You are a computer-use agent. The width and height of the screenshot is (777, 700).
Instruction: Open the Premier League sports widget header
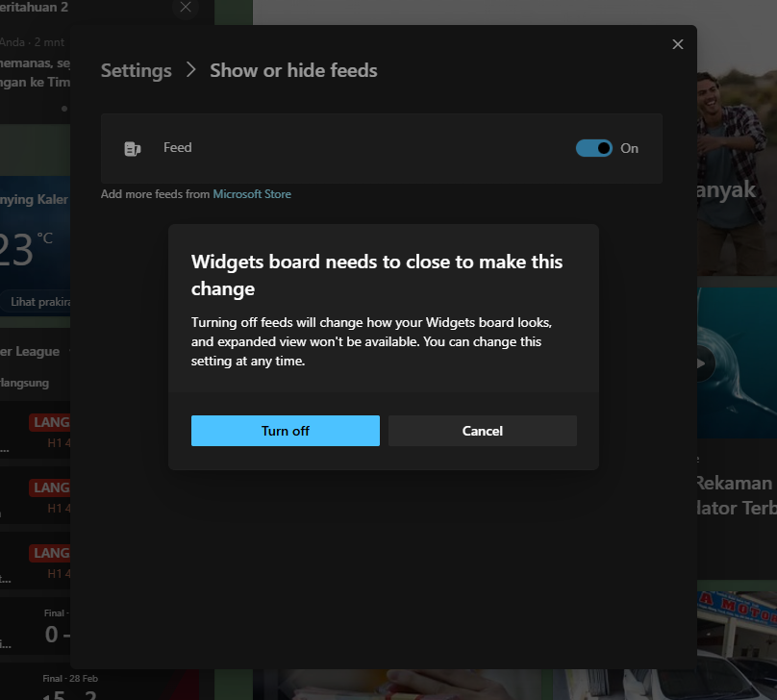coord(35,352)
